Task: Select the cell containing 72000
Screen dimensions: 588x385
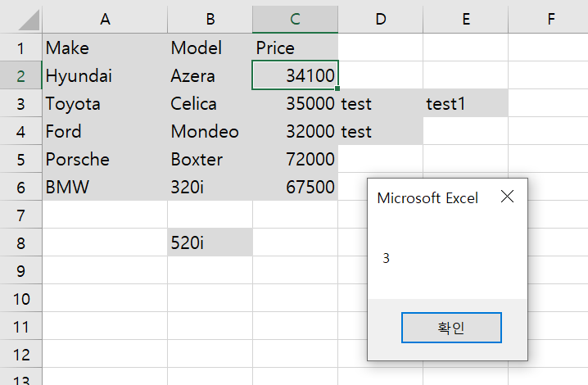Action: [295, 159]
